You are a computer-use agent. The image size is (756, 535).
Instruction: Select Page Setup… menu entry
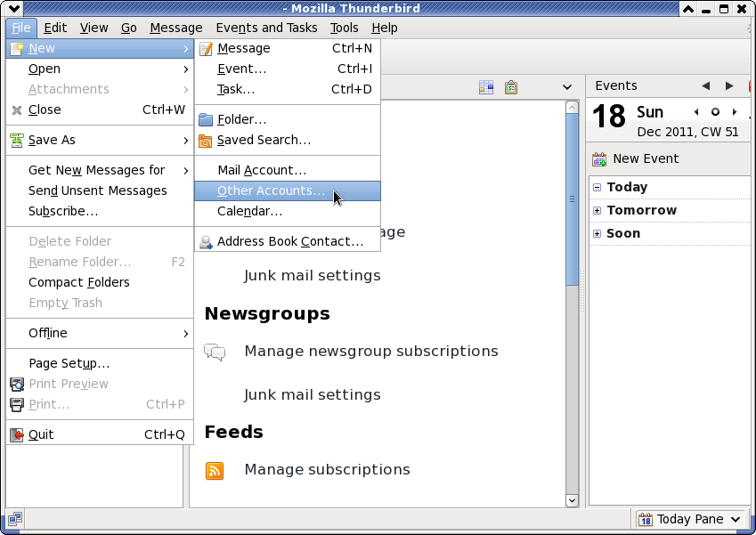[100, 363]
